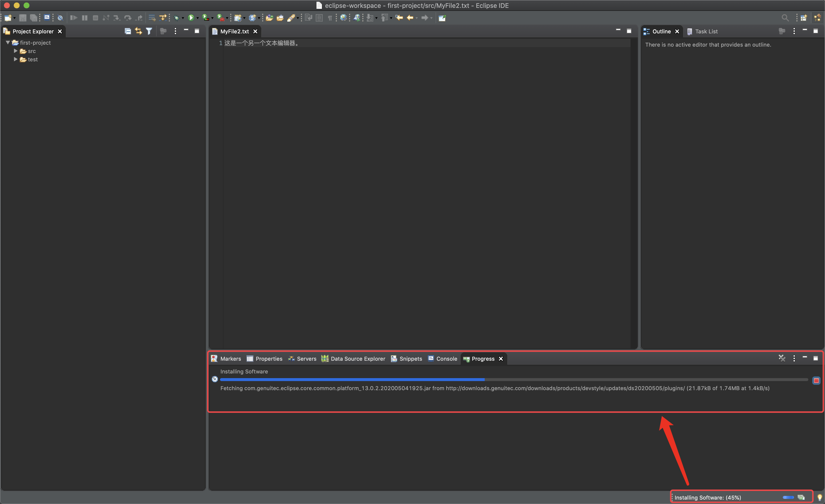Open the Search dropdown arrow
Screen dimensions: 825x504
point(298,18)
